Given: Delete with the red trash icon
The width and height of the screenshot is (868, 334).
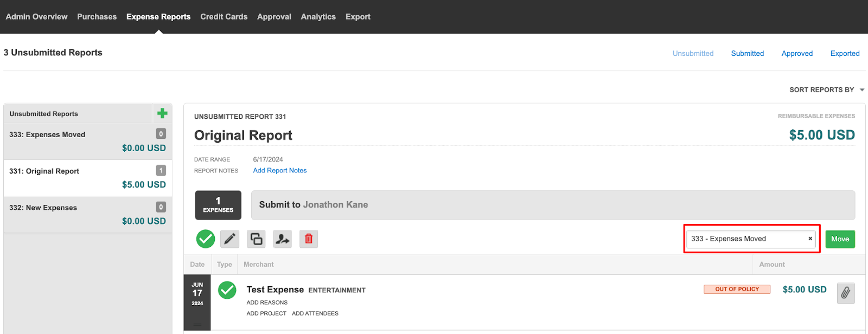Looking at the screenshot, I should coord(309,239).
